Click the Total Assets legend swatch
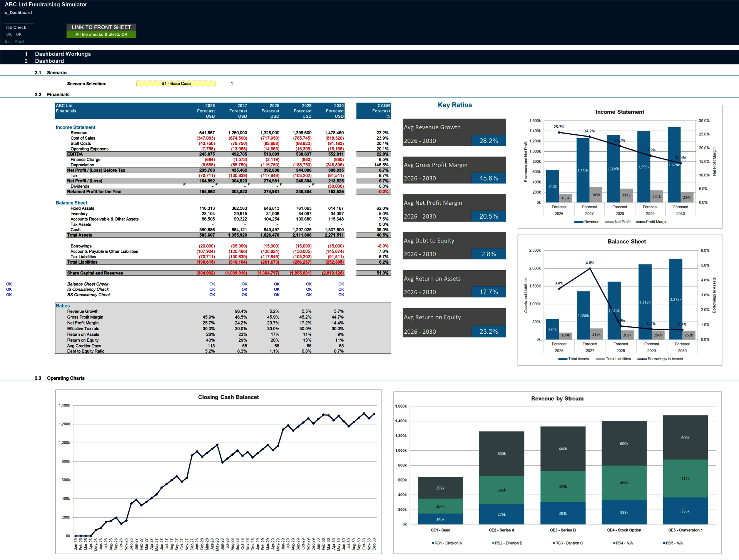This screenshot has height=560, width=739. tap(563, 359)
